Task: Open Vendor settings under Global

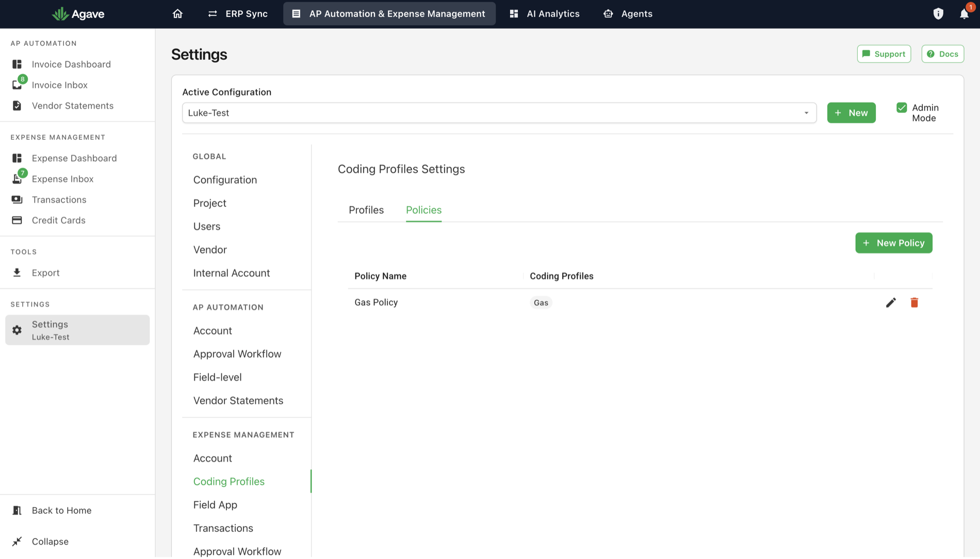Action: [x=210, y=250]
